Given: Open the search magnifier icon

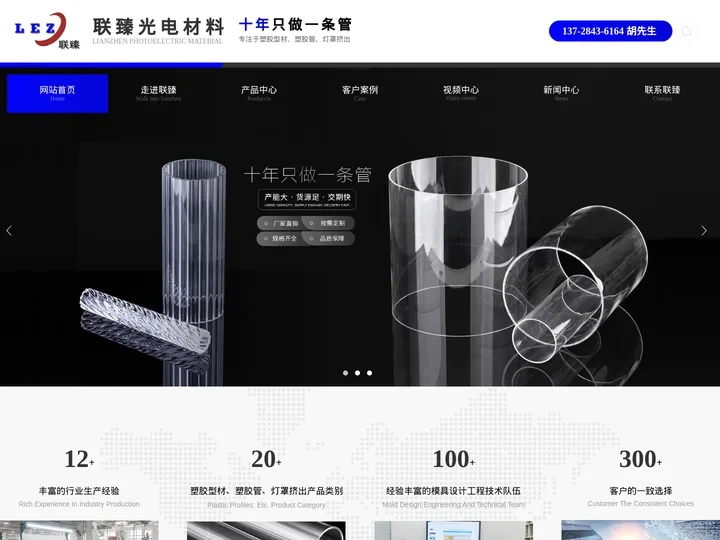Looking at the screenshot, I should click(x=686, y=31).
